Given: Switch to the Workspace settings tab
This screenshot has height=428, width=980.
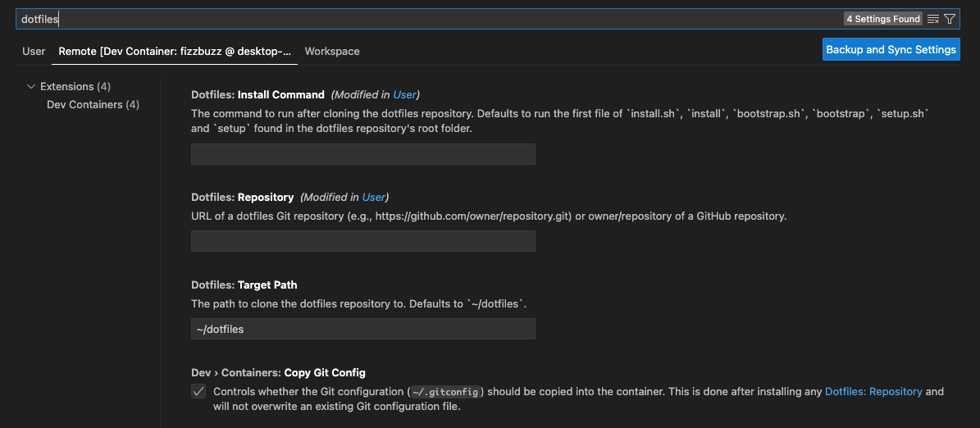Looking at the screenshot, I should coord(332,51).
